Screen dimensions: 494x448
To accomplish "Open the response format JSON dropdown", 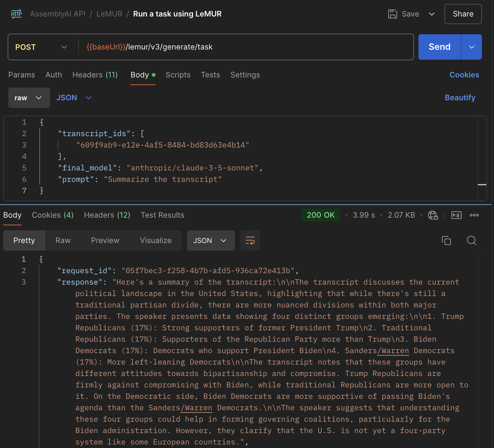I will point(210,240).
